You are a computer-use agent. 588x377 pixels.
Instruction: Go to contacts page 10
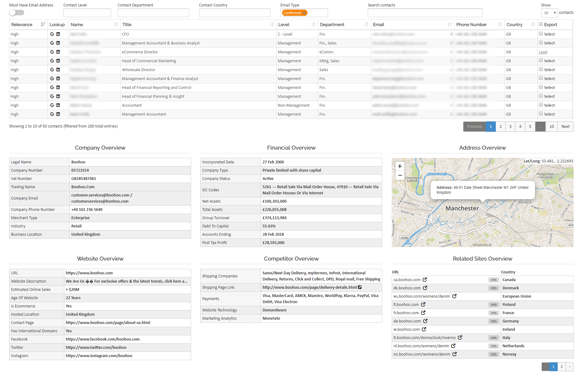pyautogui.click(x=552, y=127)
